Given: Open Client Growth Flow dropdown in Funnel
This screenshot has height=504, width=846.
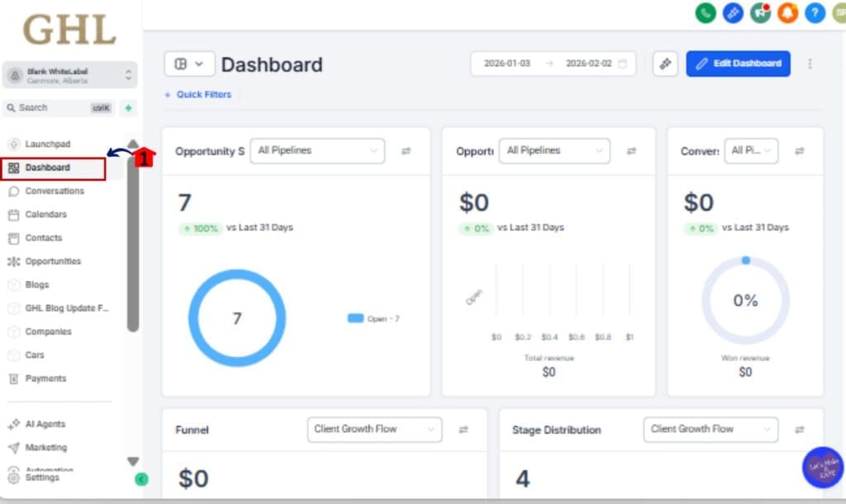Looking at the screenshot, I should 373,430.
